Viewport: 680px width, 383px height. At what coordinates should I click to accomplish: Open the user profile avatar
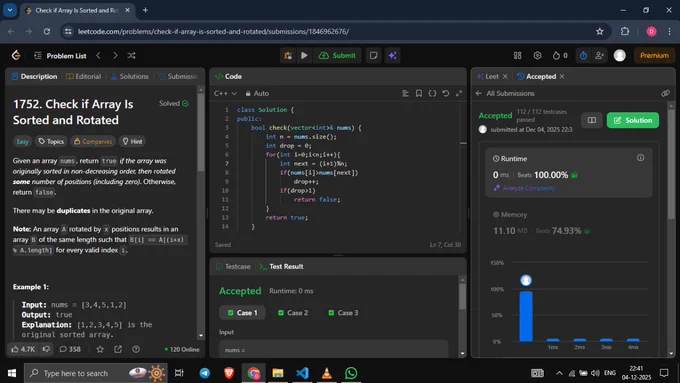620,56
